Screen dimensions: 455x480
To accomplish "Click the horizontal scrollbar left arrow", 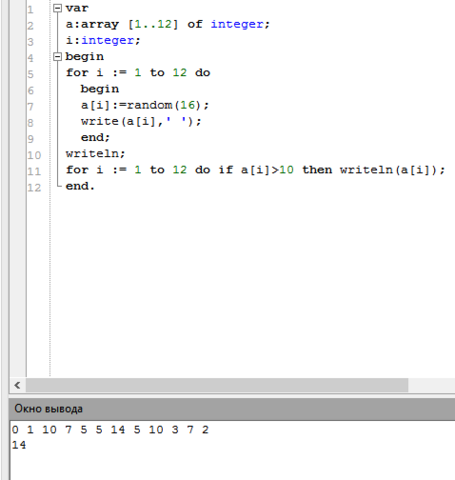I will click(x=17, y=385).
